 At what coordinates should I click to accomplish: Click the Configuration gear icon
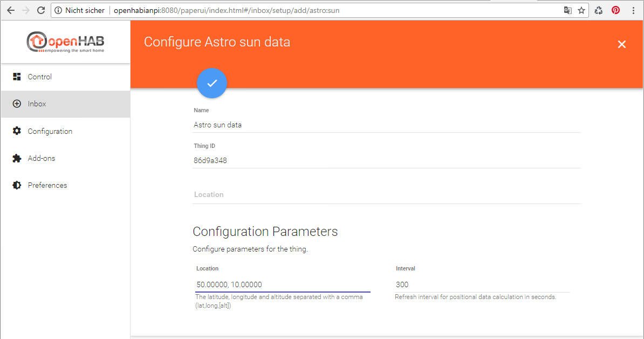(x=17, y=131)
